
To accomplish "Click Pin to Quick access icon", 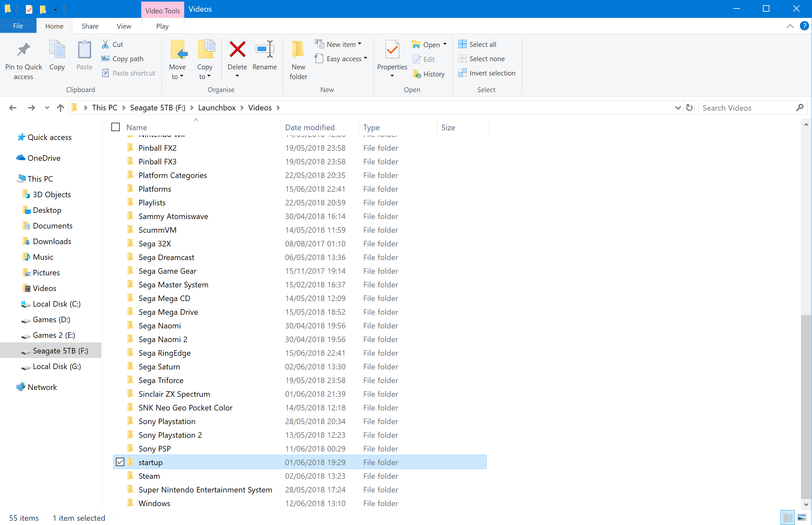I will point(23,50).
